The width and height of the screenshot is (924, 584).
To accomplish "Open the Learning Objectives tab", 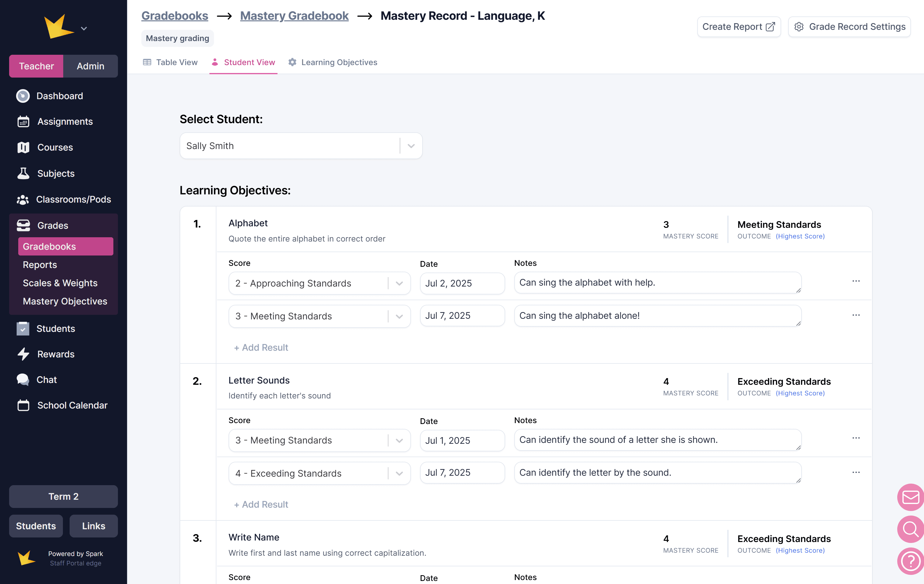I will pos(333,62).
